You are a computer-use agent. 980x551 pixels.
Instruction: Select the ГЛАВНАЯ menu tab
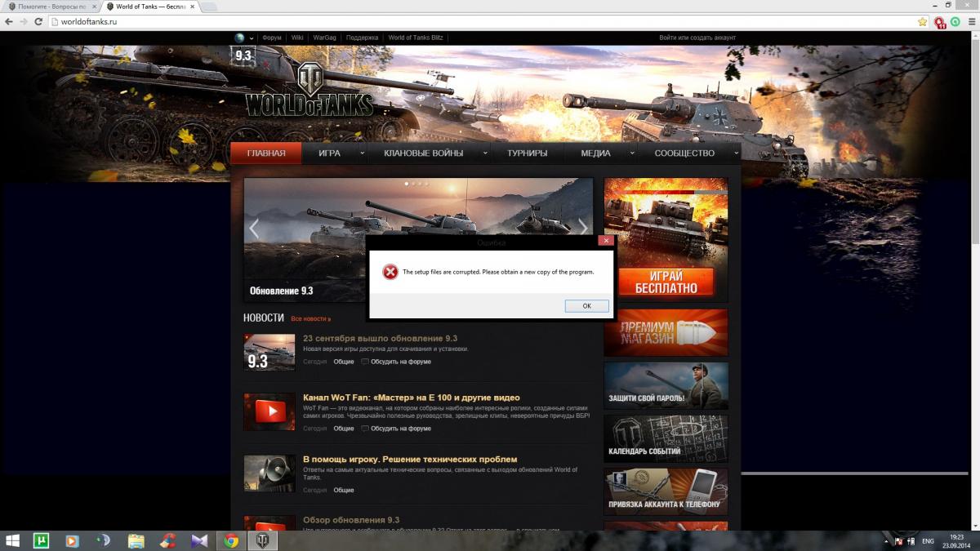pos(266,153)
